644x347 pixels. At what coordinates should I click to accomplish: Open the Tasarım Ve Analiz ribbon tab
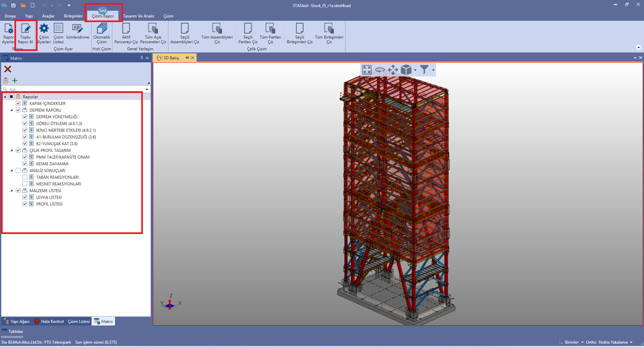[139, 16]
